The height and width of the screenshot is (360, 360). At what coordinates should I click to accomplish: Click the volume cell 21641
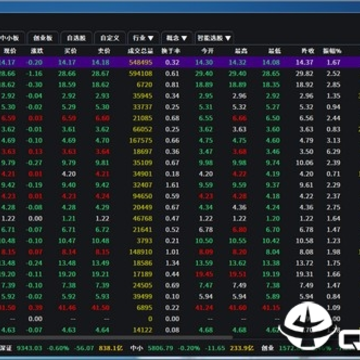click(142, 230)
